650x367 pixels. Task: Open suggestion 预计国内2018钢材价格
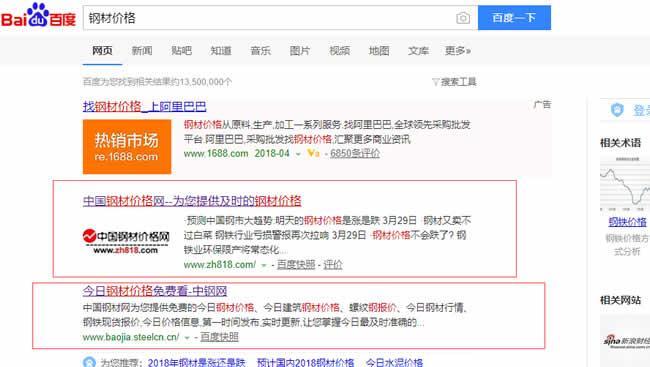tap(306, 362)
